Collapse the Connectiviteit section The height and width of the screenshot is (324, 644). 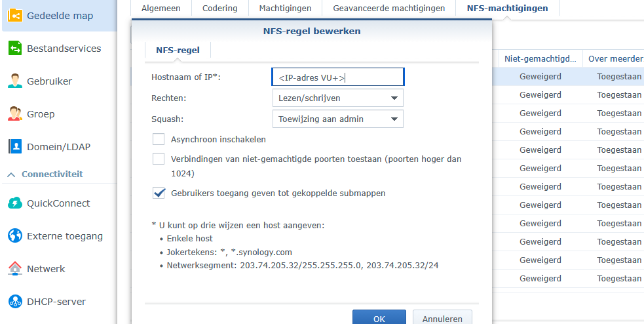point(12,174)
